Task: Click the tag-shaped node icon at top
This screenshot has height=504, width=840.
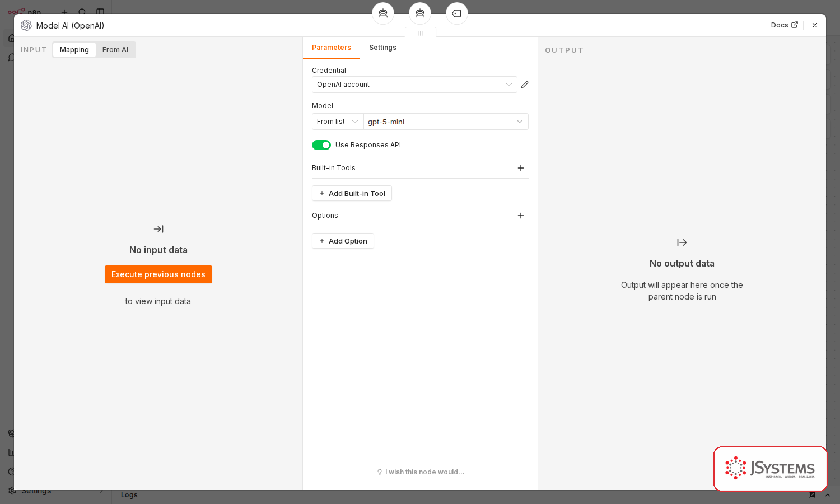Action: (457, 13)
